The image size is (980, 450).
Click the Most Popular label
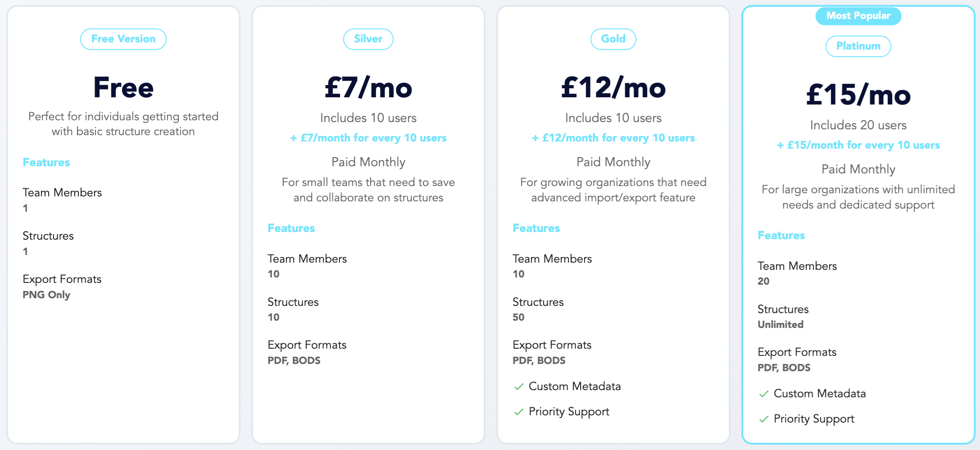coord(858,16)
